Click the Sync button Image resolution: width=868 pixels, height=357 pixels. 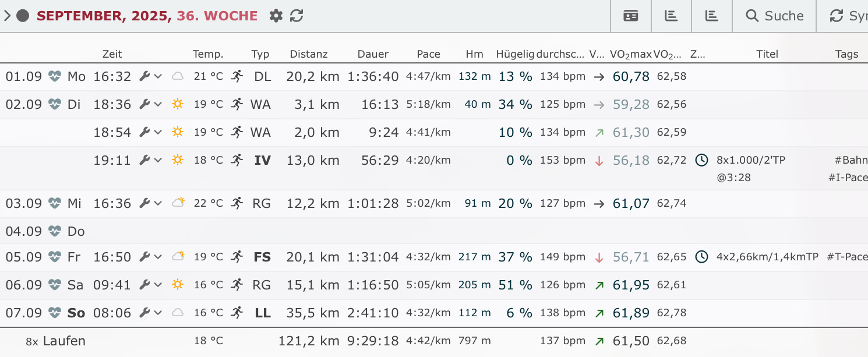tap(848, 16)
